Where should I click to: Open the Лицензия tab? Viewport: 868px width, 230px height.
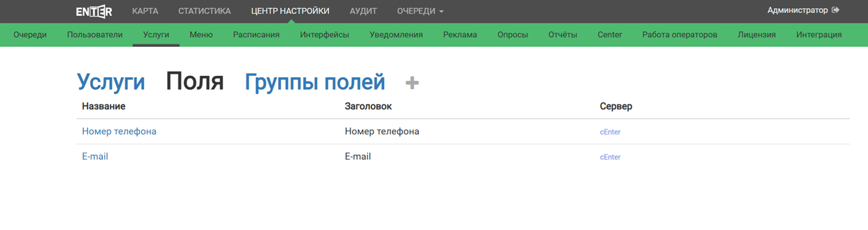click(x=756, y=35)
